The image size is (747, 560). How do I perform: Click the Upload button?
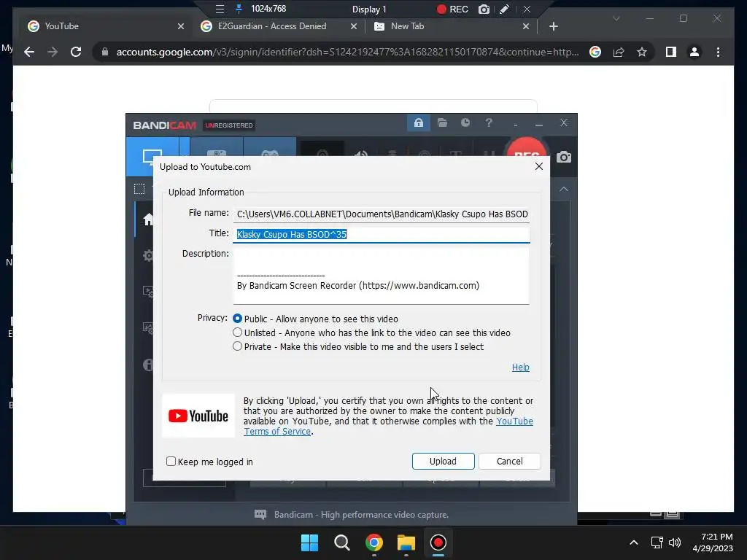pyautogui.click(x=443, y=461)
